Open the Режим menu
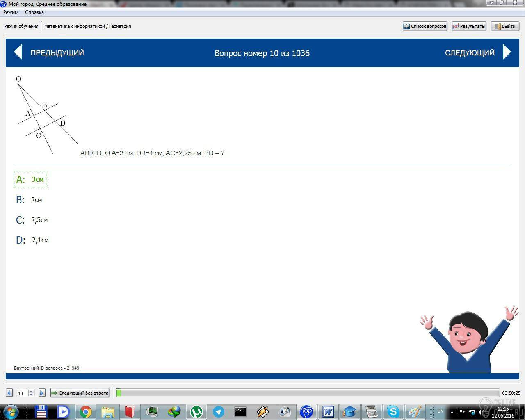Screen dimensions: 525x420 pyautogui.click(x=11, y=12)
